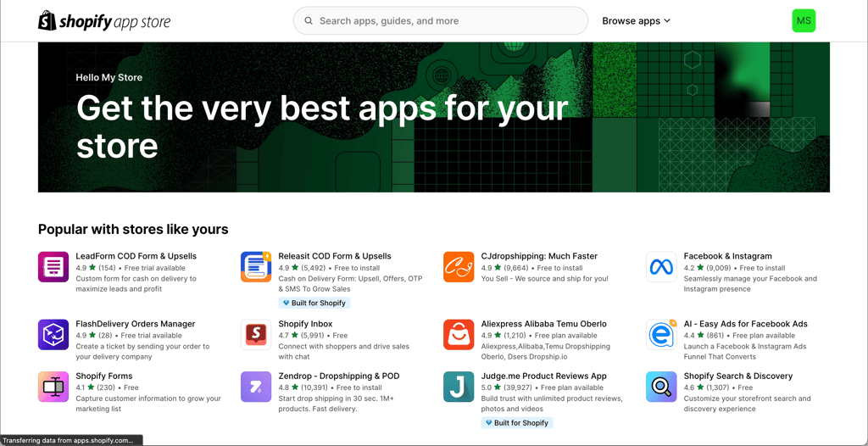Screen dimensions: 868x446
Task: Click the Shopify Search & Discovery icon
Action: (x=661, y=387)
